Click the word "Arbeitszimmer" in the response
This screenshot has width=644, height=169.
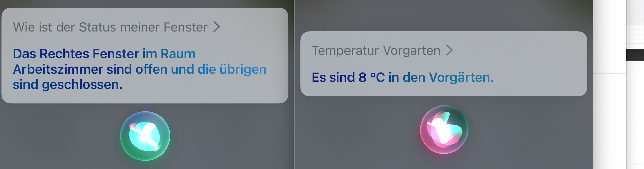click(58, 69)
